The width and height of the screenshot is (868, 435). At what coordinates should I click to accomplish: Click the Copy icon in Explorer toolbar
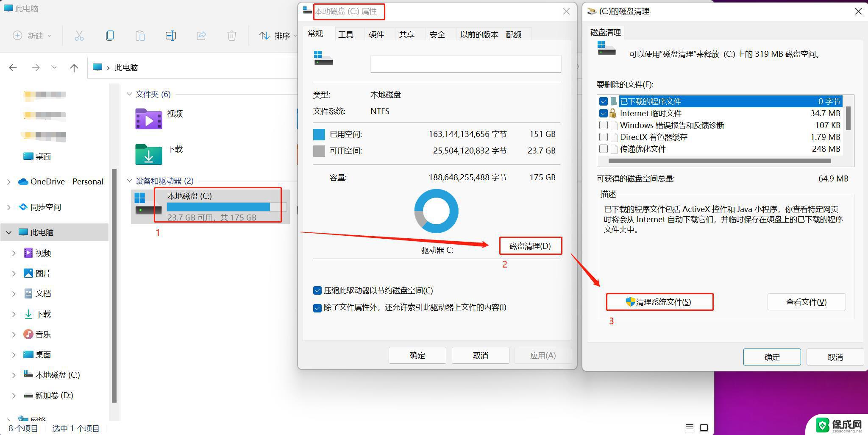click(x=110, y=36)
